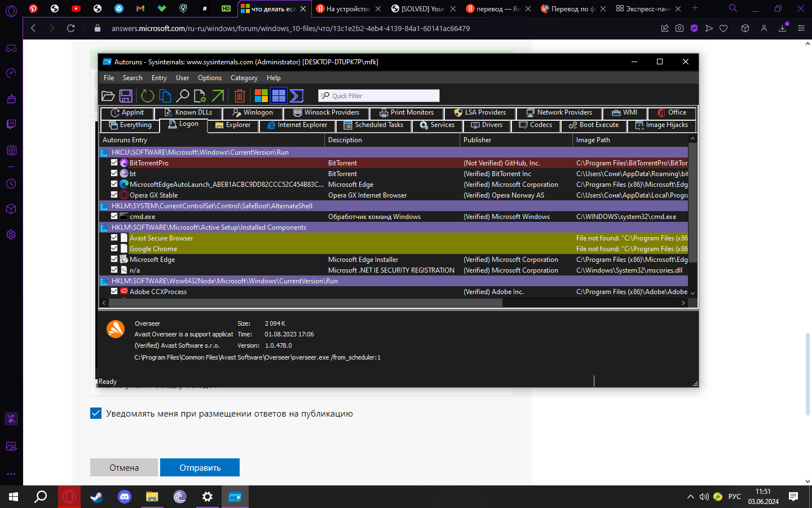Open the Options menu
This screenshot has width=812, height=508.
[x=210, y=78]
